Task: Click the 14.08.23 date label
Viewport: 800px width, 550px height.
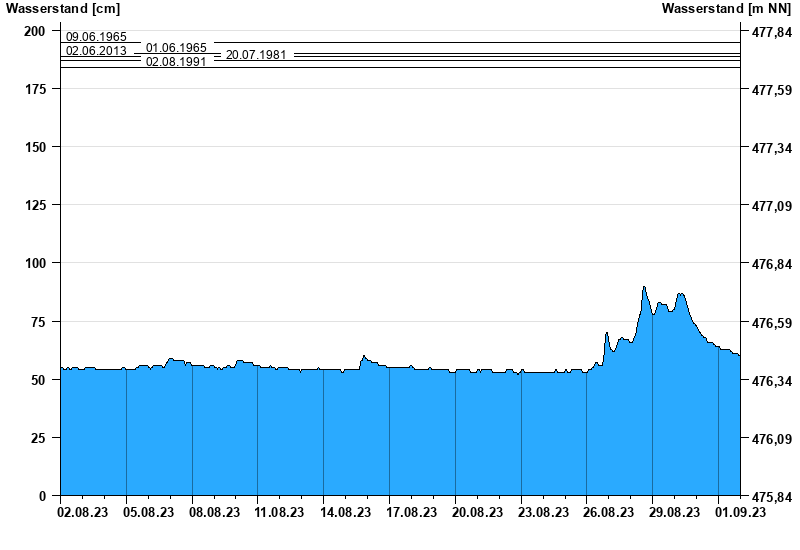Action: pyautogui.click(x=345, y=512)
